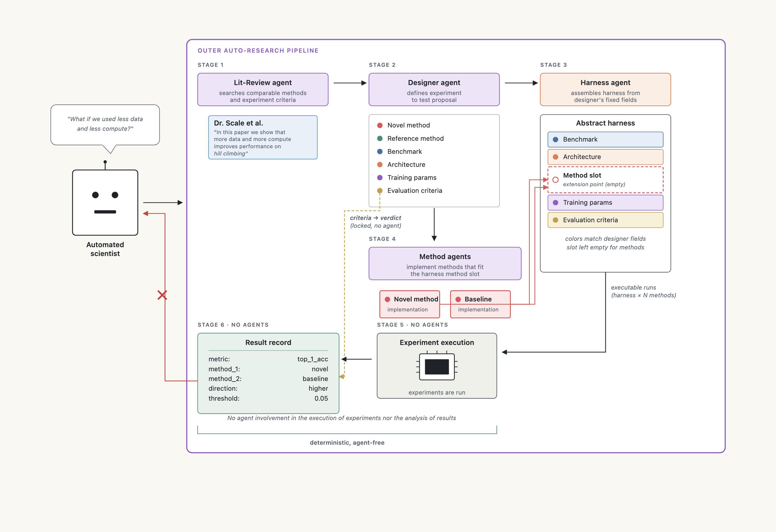Click the 'criteria → verdict' annotation

coord(375,218)
